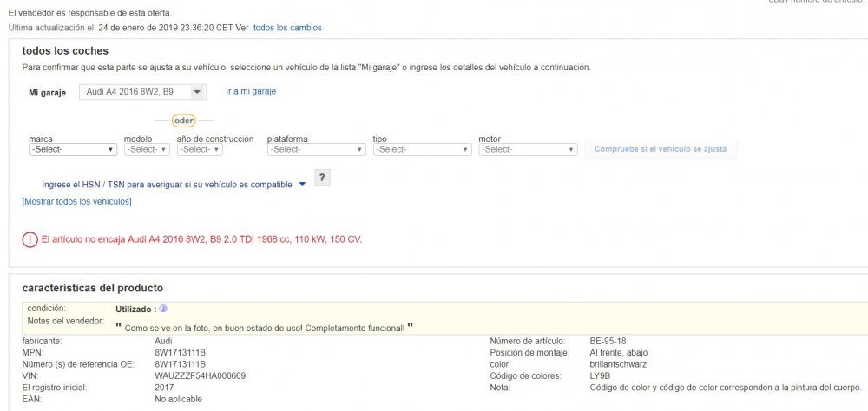The height and width of the screenshot is (411, 868).
Task: Open the tipo select dropdown
Action: (x=423, y=149)
